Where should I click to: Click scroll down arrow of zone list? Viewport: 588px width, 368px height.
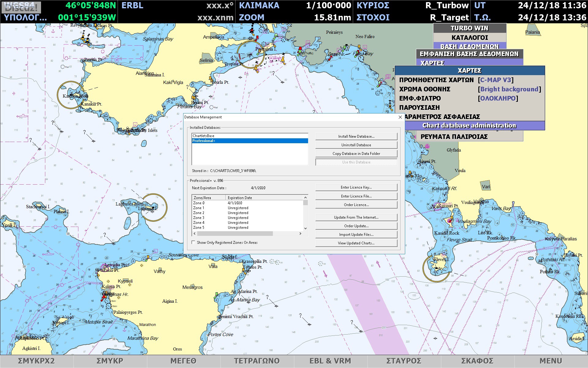coord(305,228)
